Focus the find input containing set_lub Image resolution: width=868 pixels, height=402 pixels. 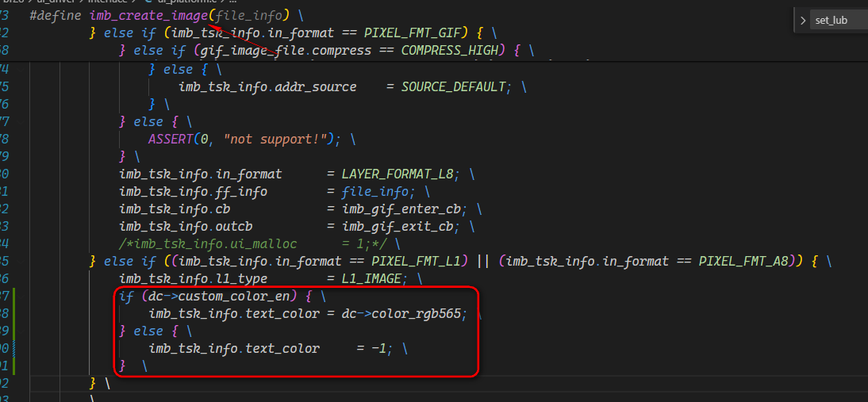click(839, 21)
